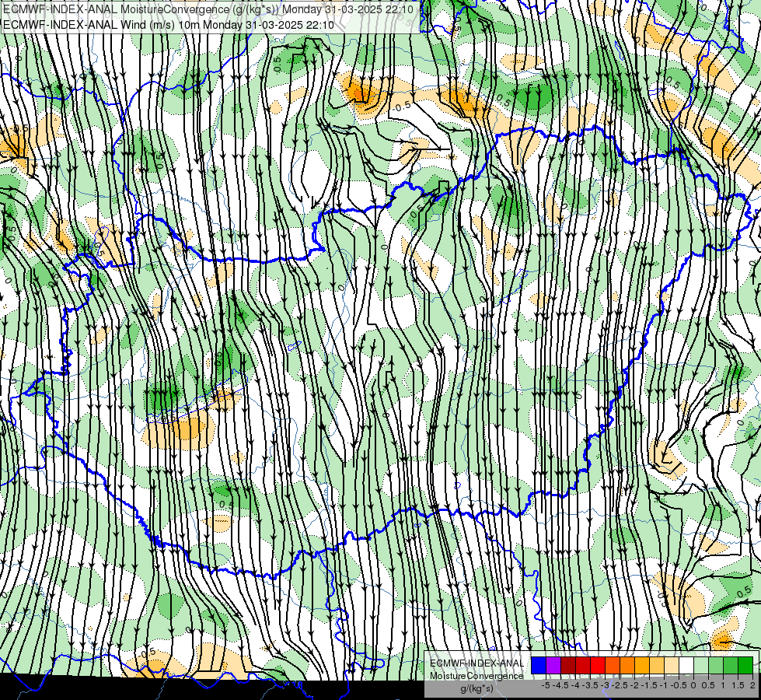This screenshot has height=700, width=761.
Task: Select the pale green 0 to 0.5 swatch
Action: [701, 665]
